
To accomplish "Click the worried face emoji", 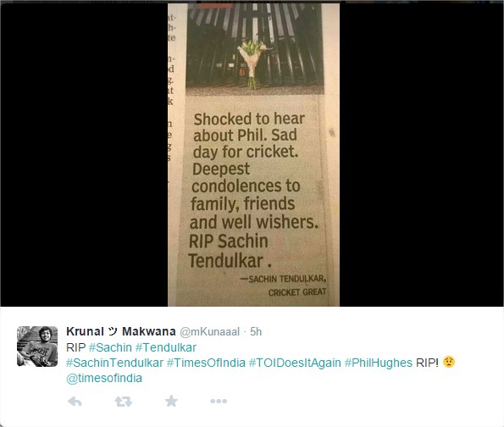I will (x=449, y=362).
